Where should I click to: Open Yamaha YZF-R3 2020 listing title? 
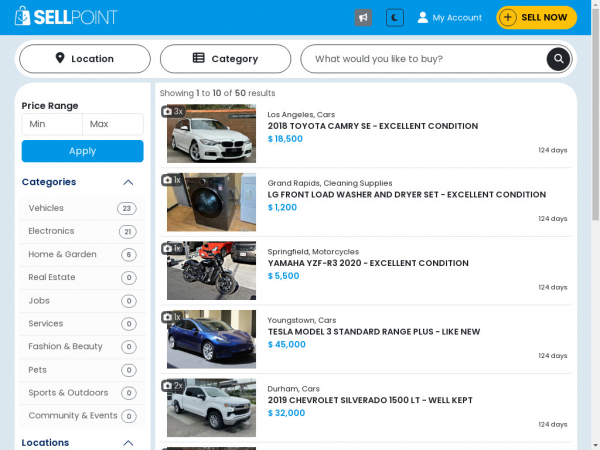[x=368, y=263]
